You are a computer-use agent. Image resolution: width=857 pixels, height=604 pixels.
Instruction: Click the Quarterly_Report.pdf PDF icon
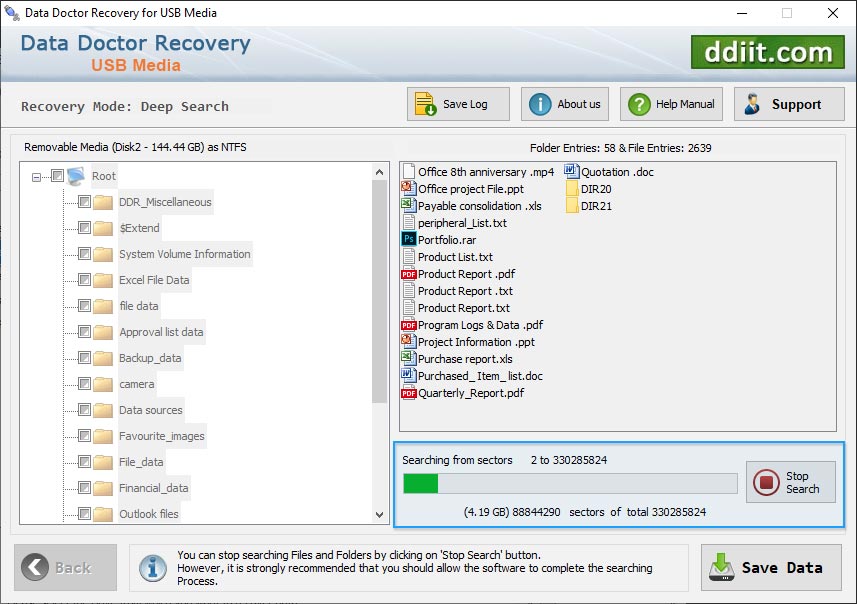point(409,393)
